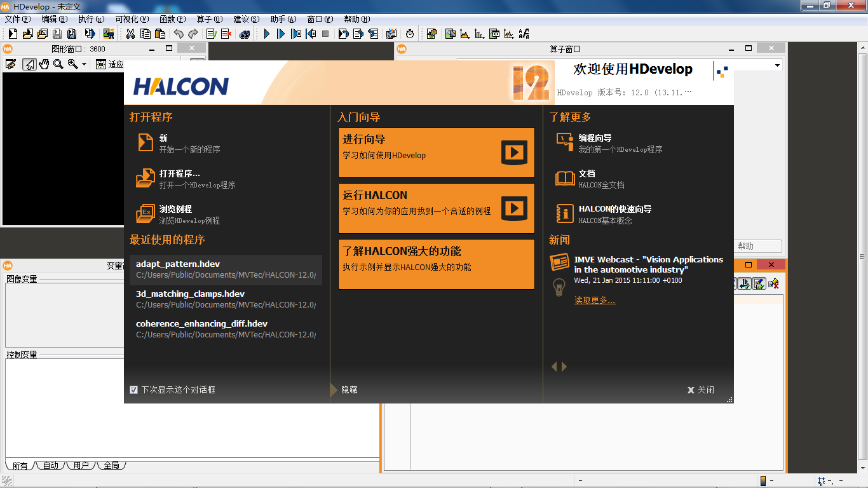This screenshot has width=868, height=488.
Task: Open the 算子 menu
Action: coord(210,19)
